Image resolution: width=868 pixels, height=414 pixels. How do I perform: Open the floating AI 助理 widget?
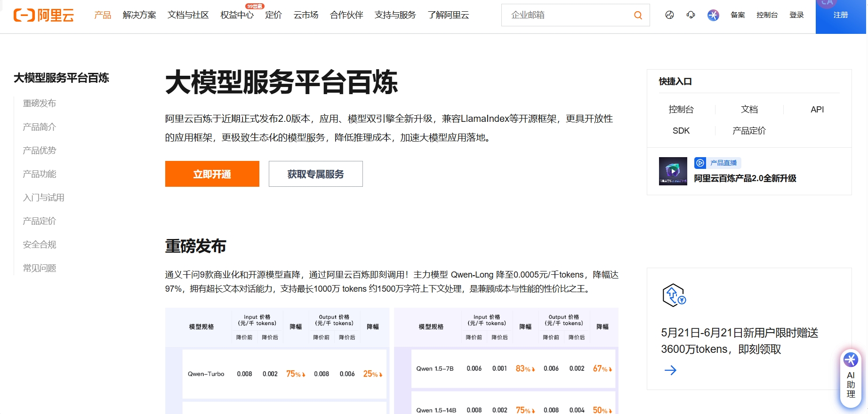click(851, 379)
